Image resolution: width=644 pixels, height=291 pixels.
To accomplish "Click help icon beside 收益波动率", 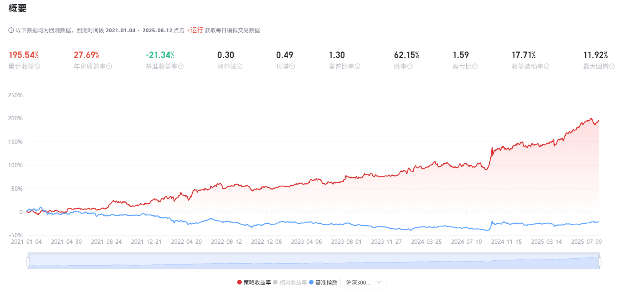I will pyautogui.click(x=547, y=67).
